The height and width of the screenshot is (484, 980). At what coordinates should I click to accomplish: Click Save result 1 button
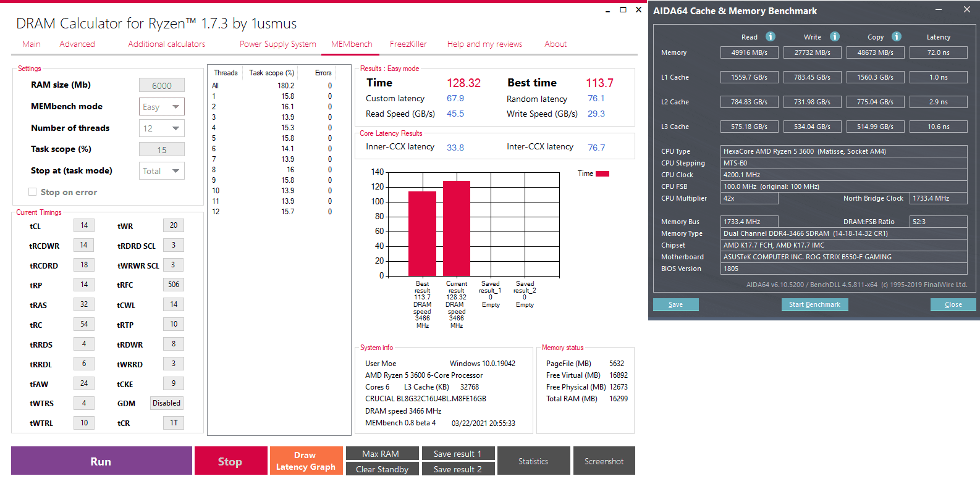click(457, 454)
